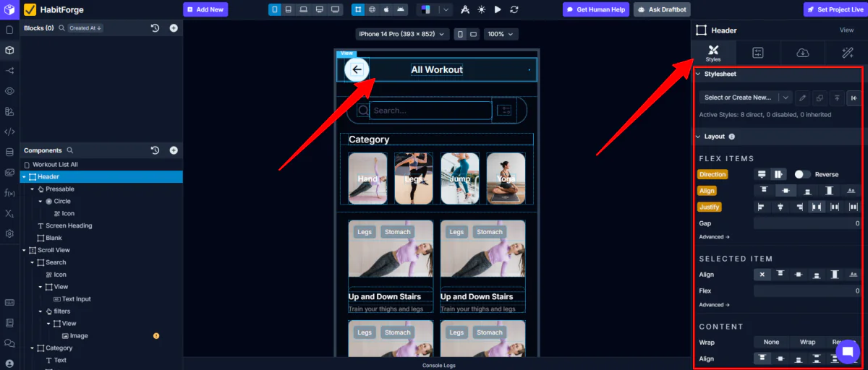The image size is (868, 370).
Task: Toggle light mode with the sun icon
Action: coord(482,9)
